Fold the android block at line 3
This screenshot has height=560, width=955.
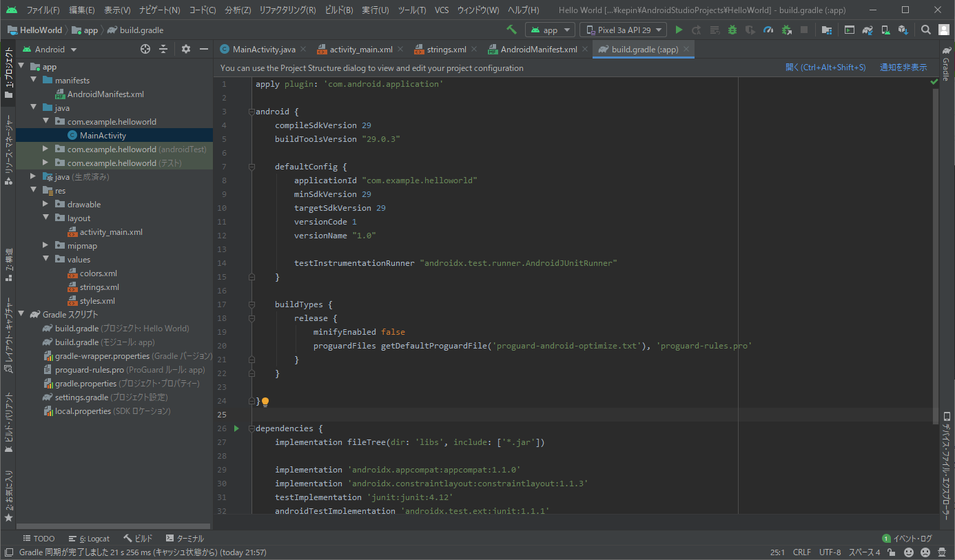pos(251,112)
